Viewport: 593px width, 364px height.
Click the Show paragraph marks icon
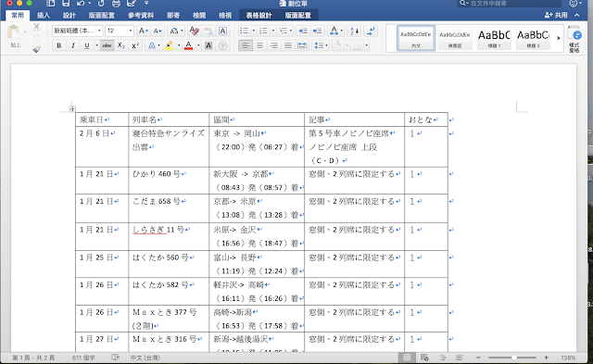point(372,31)
